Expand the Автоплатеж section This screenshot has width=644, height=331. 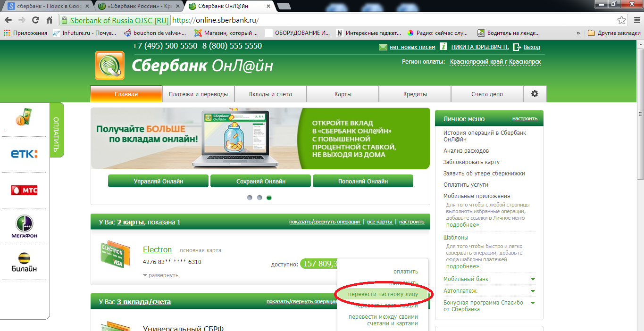489,291
